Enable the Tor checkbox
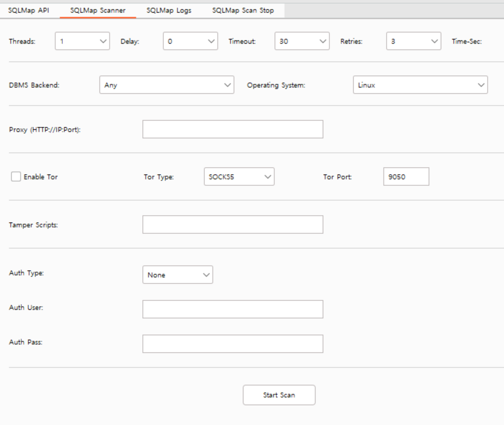 pos(16,176)
